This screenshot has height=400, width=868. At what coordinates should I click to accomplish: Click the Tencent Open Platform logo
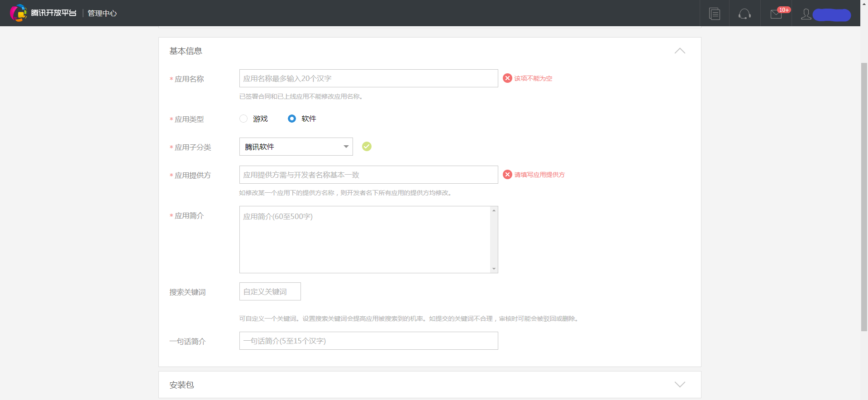tap(43, 13)
